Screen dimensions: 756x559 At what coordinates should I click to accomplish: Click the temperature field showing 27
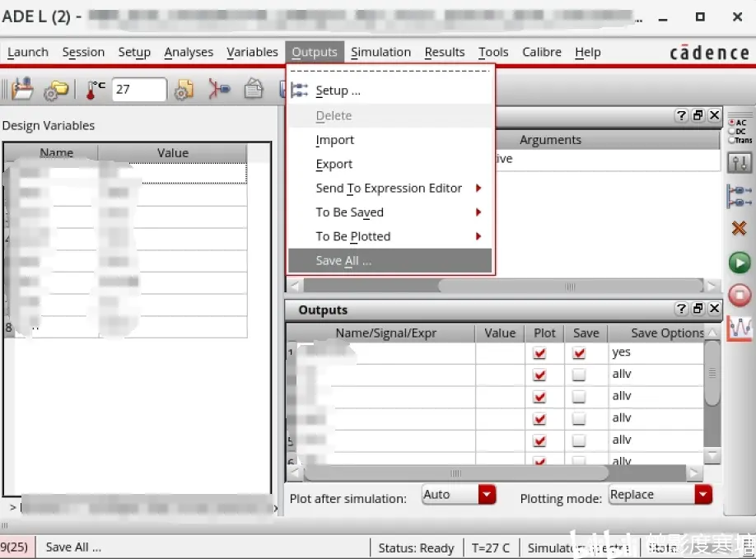click(139, 90)
